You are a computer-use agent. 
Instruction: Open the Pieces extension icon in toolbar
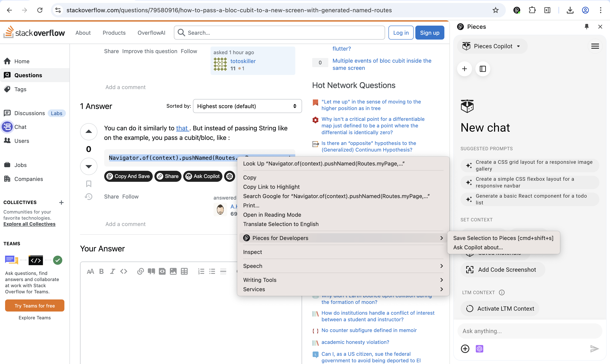tap(517, 10)
